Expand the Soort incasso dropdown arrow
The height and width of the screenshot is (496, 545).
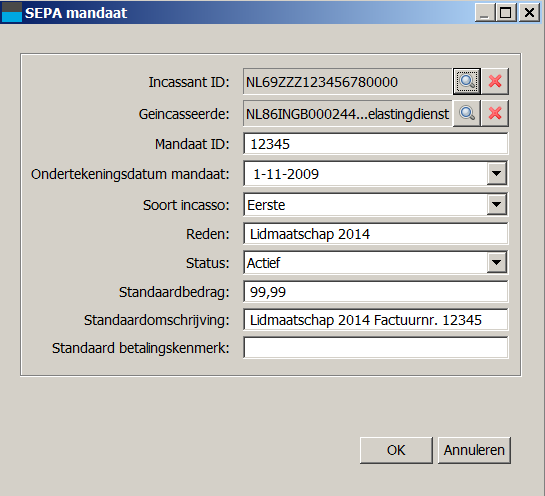(496, 204)
